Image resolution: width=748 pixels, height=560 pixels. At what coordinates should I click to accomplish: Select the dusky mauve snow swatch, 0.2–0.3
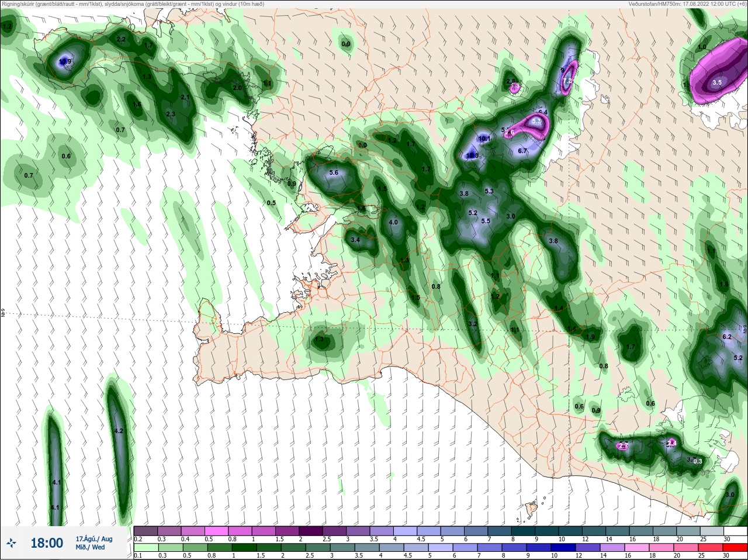pyautogui.click(x=146, y=531)
